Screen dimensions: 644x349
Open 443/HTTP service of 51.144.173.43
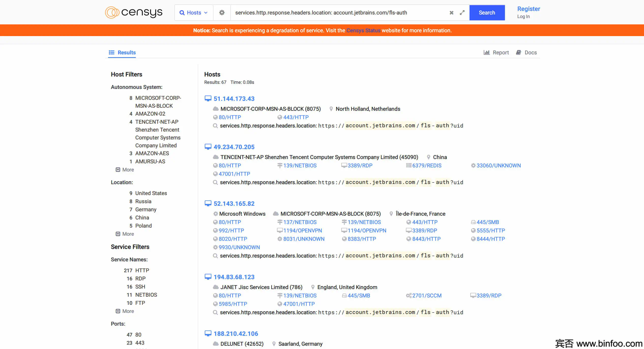pos(296,117)
